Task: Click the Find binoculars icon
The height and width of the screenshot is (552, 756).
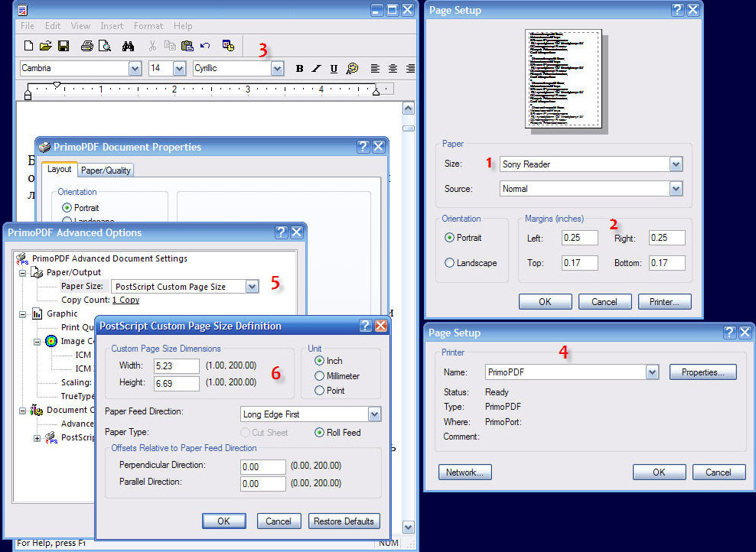Action: (128, 46)
